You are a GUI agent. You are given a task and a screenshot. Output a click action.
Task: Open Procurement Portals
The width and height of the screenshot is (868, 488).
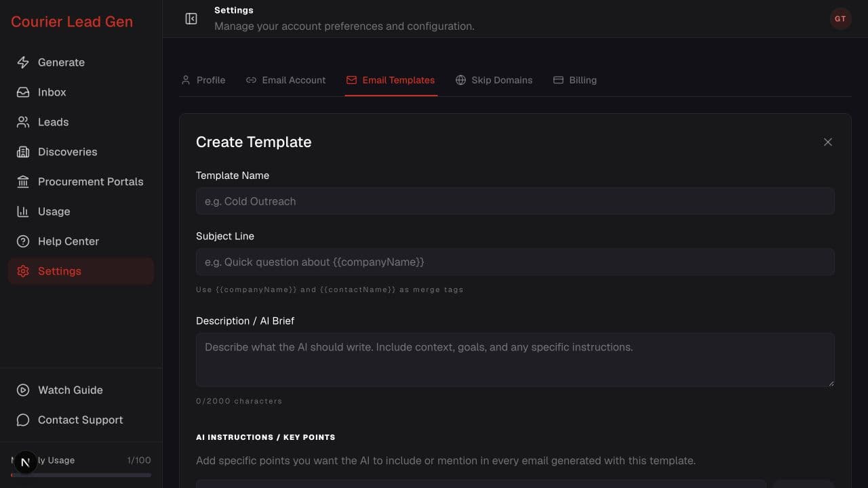pyautogui.click(x=81, y=182)
